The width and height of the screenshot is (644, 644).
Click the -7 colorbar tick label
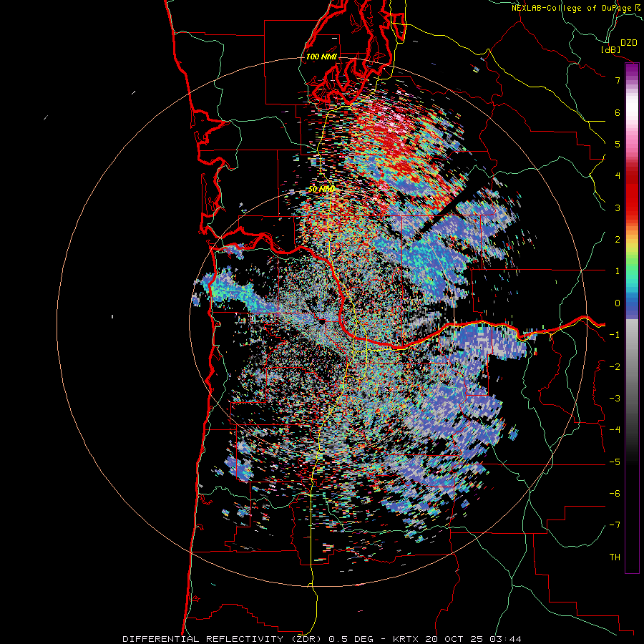(x=615, y=525)
